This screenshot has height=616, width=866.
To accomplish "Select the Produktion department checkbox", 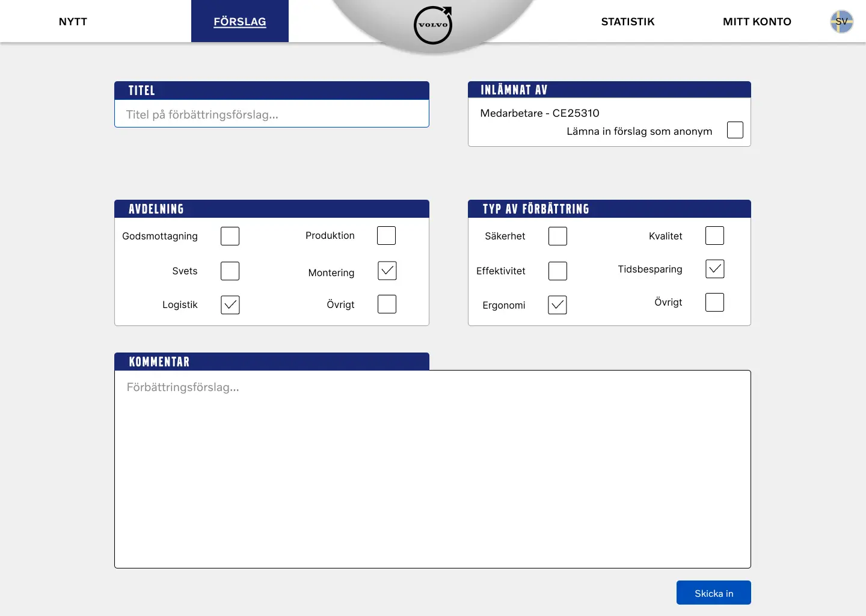I will tap(386, 235).
